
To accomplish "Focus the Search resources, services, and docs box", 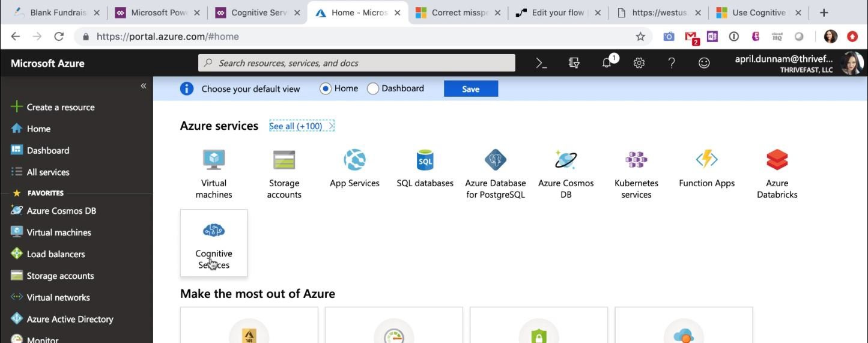I will pyautogui.click(x=357, y=63).
